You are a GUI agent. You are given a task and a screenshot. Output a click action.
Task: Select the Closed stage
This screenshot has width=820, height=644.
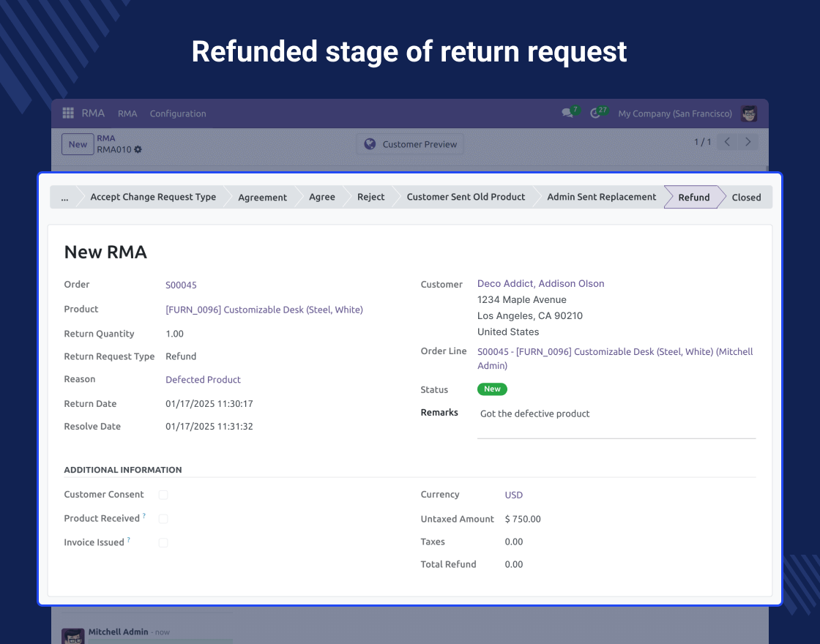746,197
